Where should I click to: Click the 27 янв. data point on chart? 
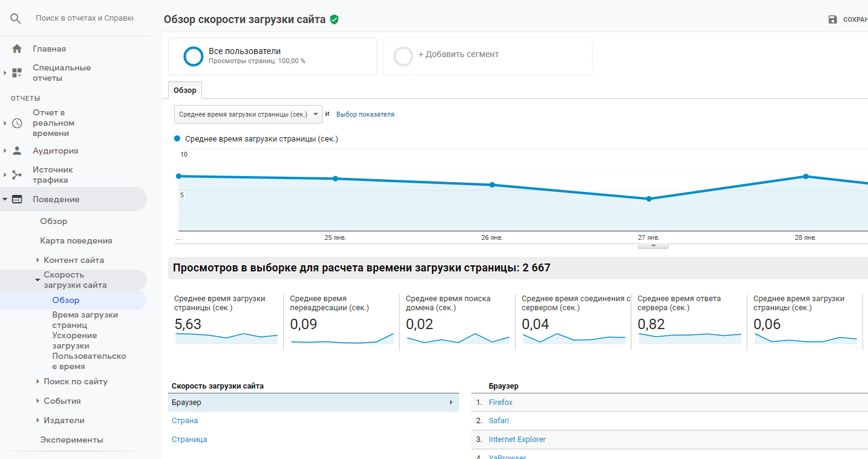pyautogui.click(x=649, y=199)
